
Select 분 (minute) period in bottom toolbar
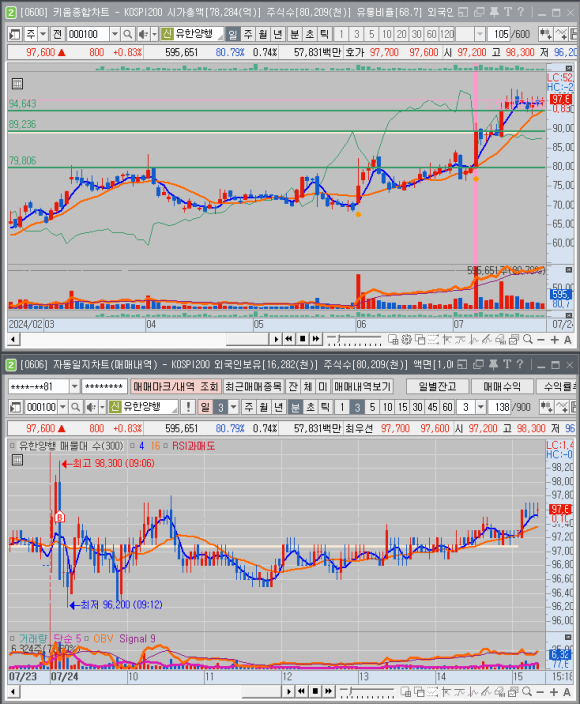pos(295,407)
